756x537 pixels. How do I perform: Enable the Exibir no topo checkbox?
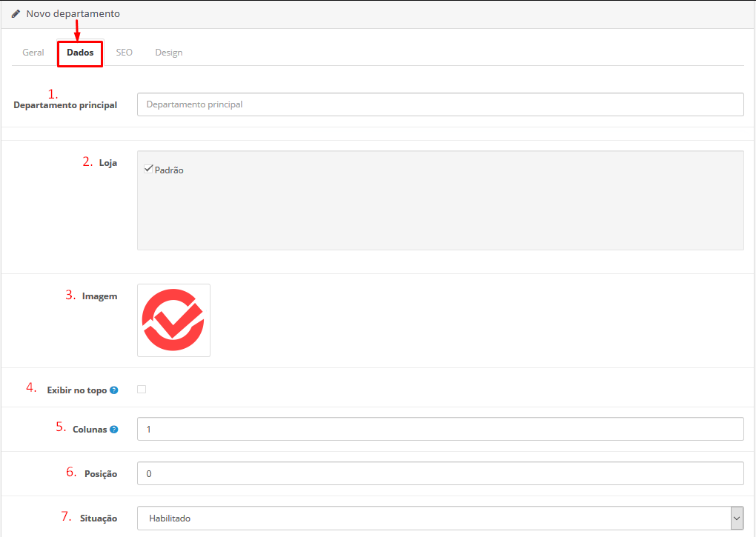click(x=142, y=389)
